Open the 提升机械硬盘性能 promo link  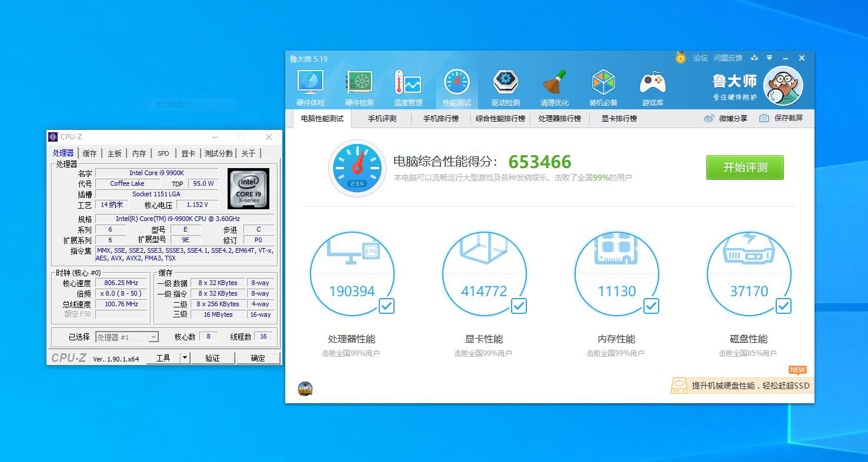click(x=751, y=386)
